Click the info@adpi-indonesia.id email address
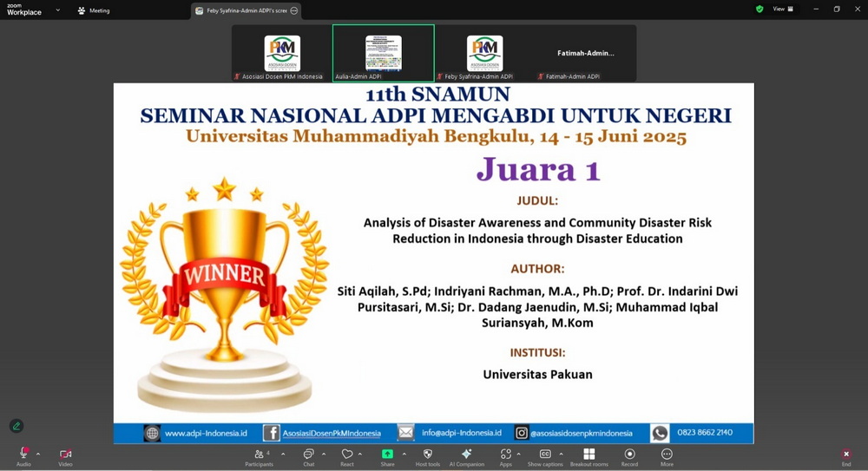The height and width of the screenshot is (471, 868). (x=462, y=433)
